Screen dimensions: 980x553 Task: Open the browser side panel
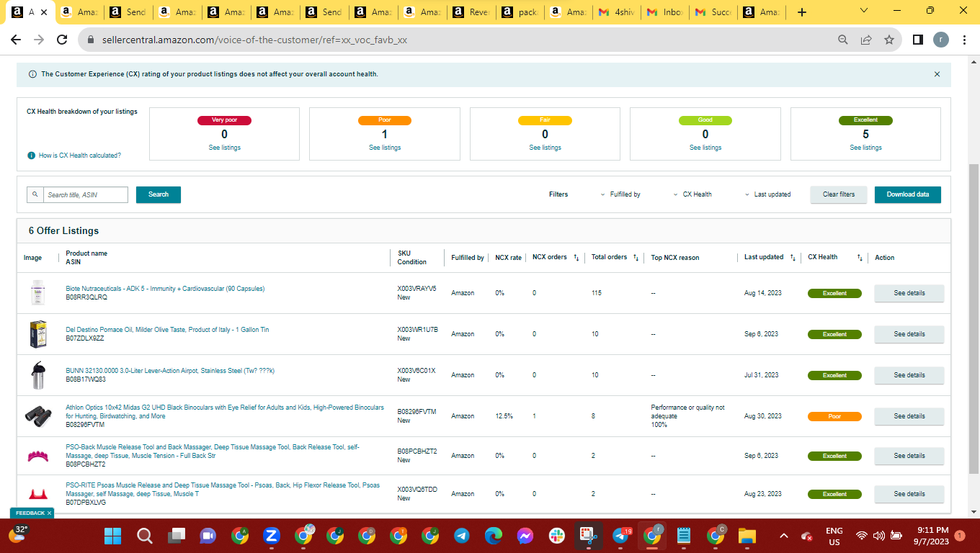point(918,40)
